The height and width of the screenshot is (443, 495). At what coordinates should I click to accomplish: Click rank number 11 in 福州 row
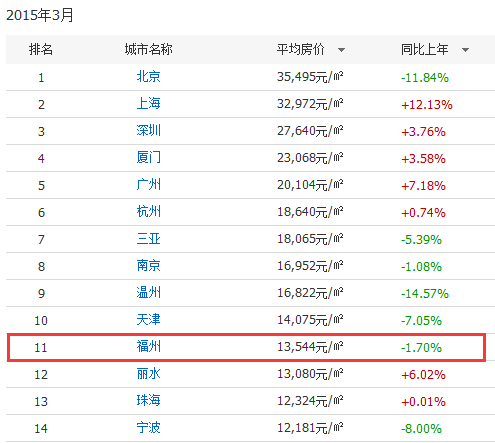click(41, 348)
